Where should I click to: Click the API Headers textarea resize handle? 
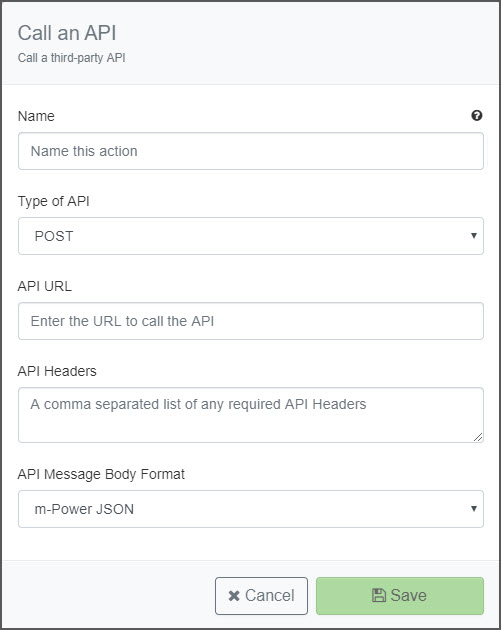pyautogui.click(x=478, y=437)
